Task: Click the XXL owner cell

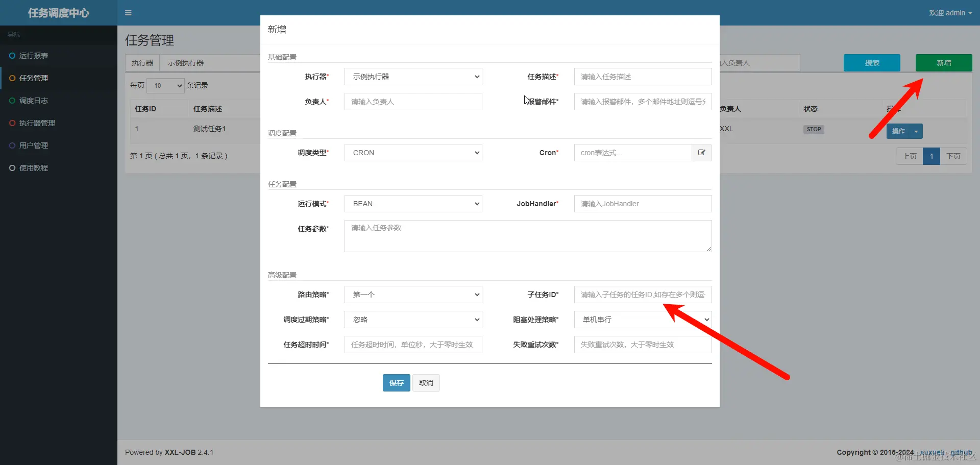Action: click(x=726, y=129)
